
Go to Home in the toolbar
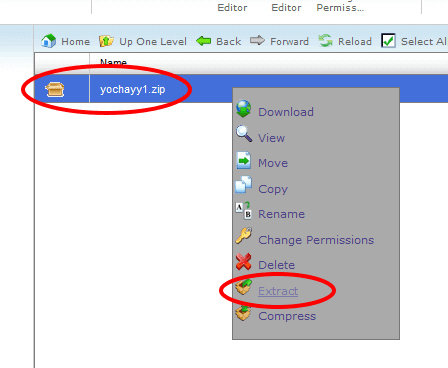point(76,42)
